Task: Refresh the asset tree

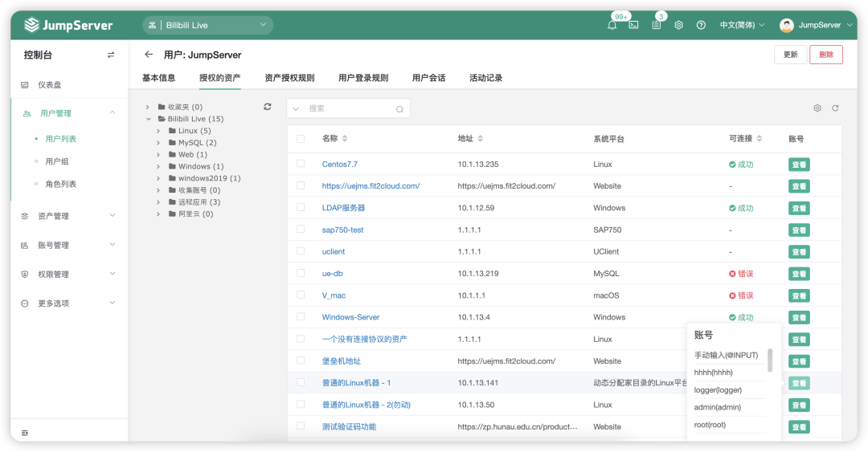Action: point(268,107)
